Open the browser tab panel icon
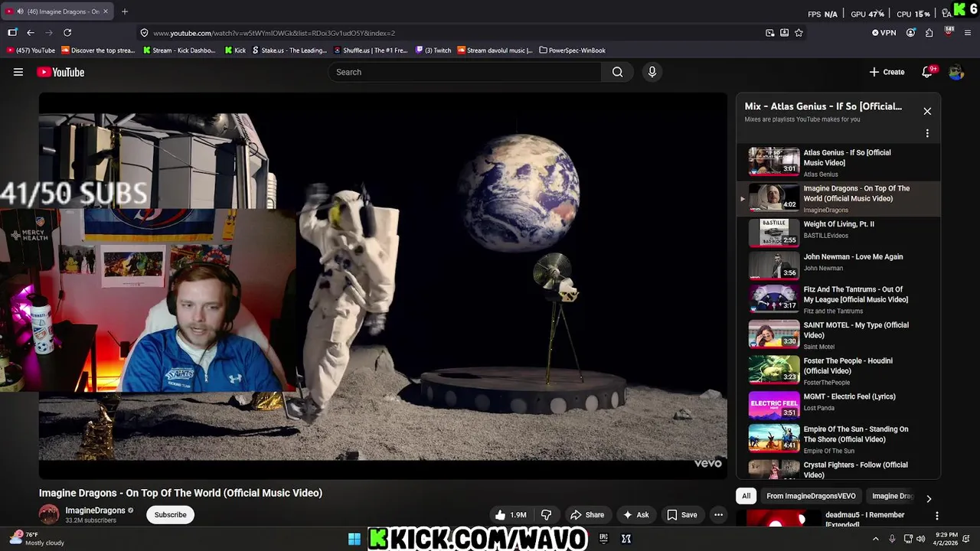 (12, 33)
